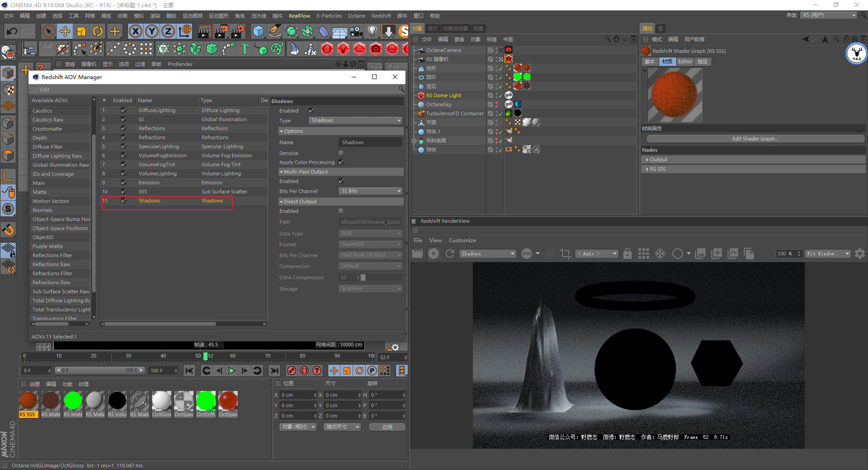
Task: Activate the Move tool in top toolbar
Action: 65,32
